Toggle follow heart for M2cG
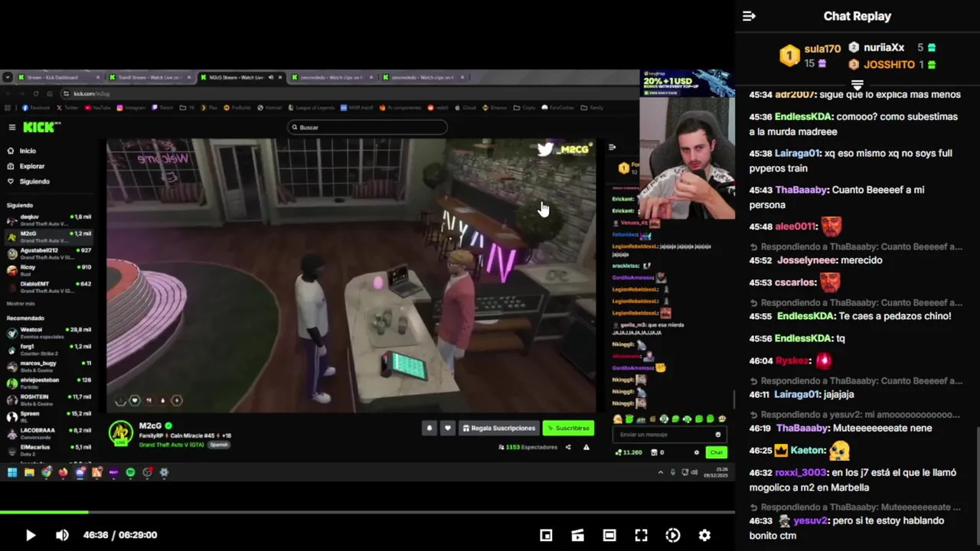This screenshot has height=551, width=980. pyautogui.click(x=448, y=429)
